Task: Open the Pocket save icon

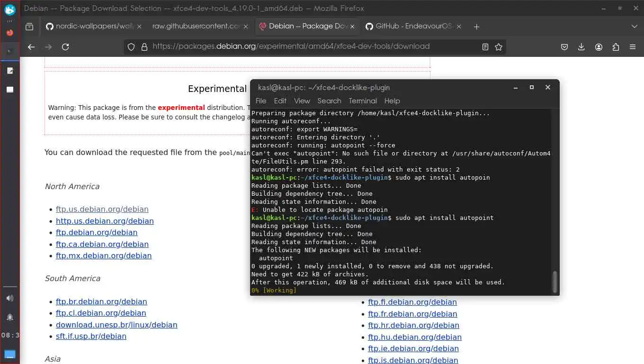Action: 564,47
